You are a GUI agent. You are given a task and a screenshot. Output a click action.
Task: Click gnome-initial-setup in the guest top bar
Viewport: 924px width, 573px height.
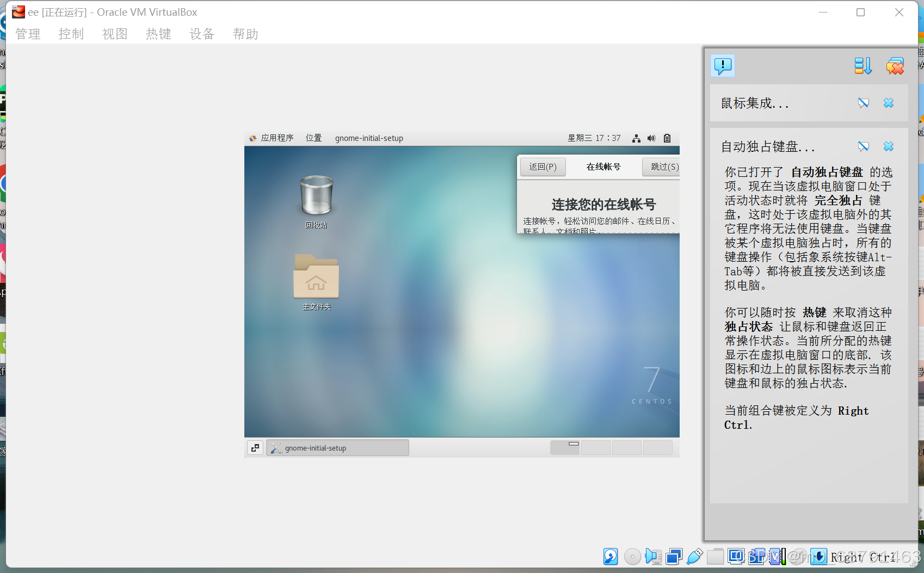[369, 138]
